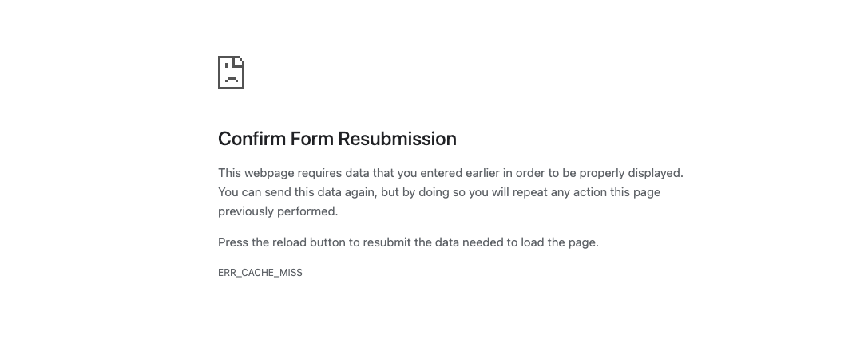Select the word "Confirm" in the heading
Viewport: 868px width, 343px height.
(x=252, y=139)
